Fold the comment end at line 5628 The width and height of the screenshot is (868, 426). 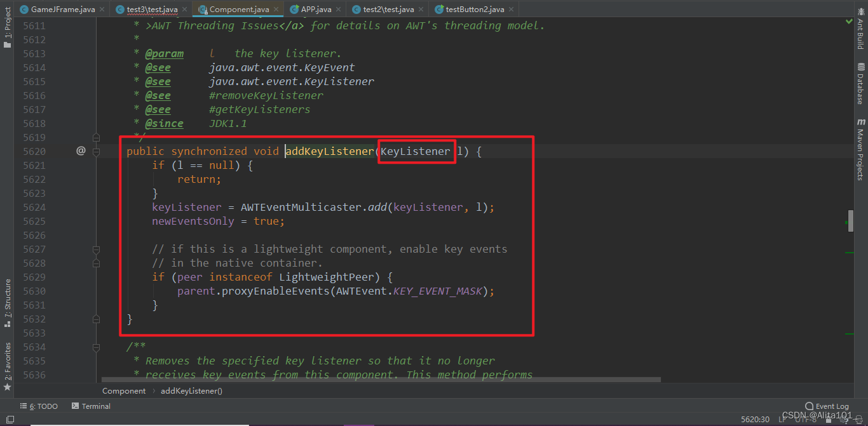pos(96,263)
